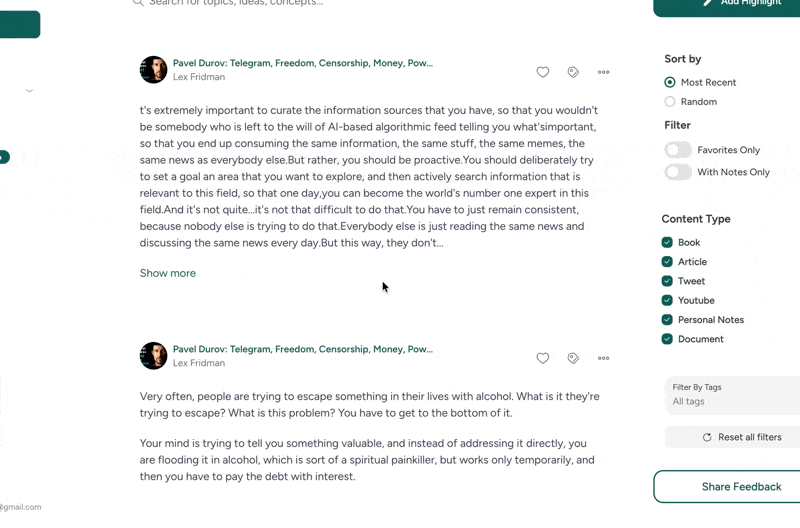Screen dimensions: 800x528
Task: Open more options menu on first highlight
Action: click(604, 72)
